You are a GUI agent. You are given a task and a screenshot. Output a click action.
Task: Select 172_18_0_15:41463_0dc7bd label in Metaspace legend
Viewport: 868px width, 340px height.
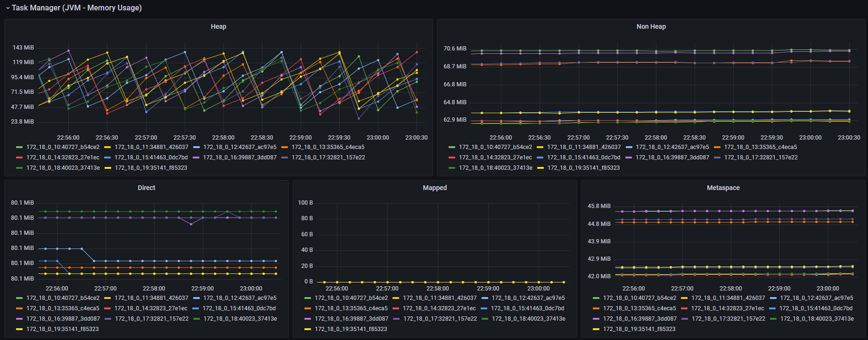click(x=816, y=308)
